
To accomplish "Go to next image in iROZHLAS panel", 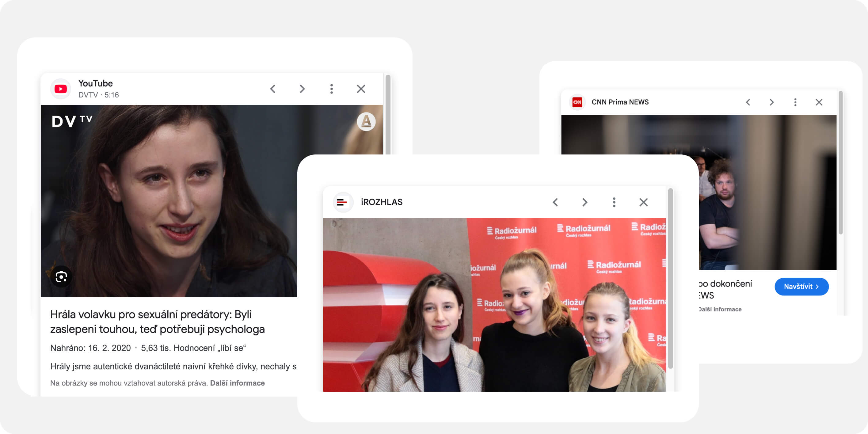I will click(x=584, y=202).
